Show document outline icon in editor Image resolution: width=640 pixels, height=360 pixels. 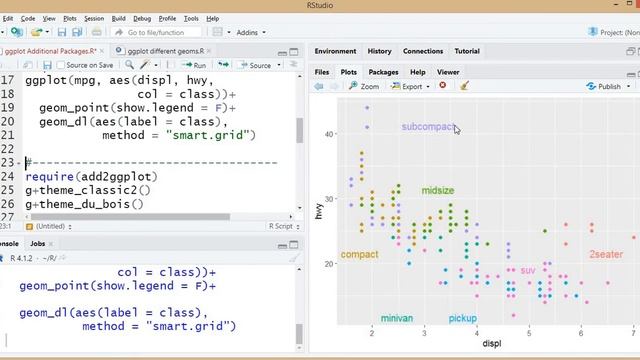(x=293, y=64)
